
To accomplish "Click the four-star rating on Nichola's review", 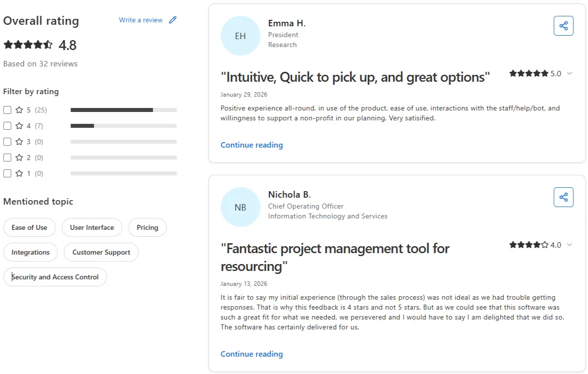I will (x=529, y=245).
